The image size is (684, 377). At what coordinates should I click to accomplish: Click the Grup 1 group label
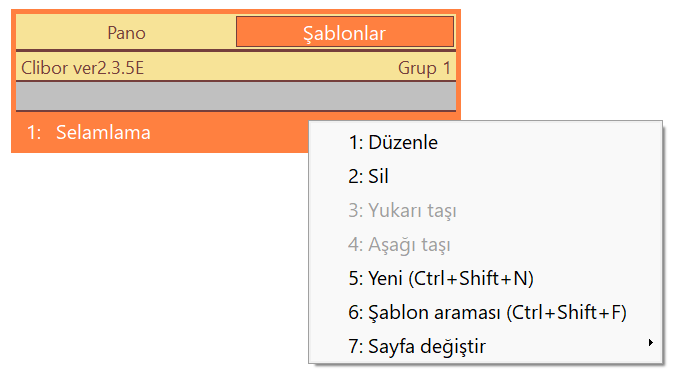pos(424,68)
